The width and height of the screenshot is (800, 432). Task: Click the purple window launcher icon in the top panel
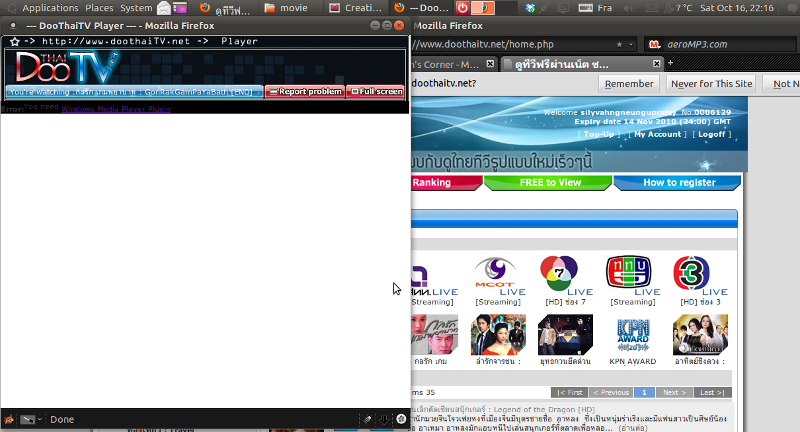180,8
